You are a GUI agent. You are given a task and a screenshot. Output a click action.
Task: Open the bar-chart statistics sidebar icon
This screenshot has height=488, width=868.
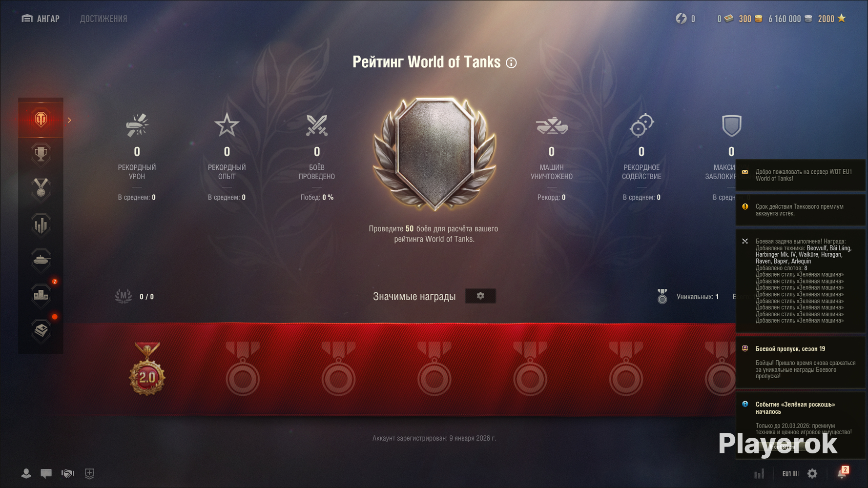41,225
